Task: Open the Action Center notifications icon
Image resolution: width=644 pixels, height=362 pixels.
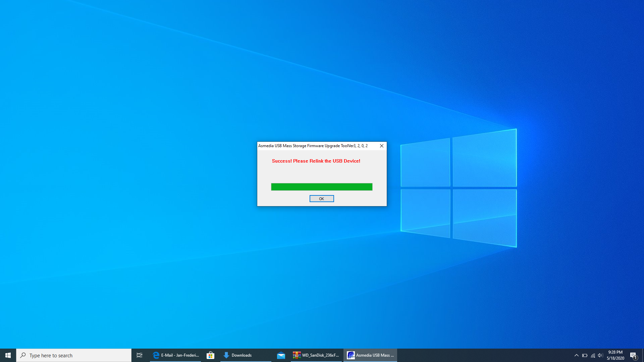Action: (x=633, y=355)
